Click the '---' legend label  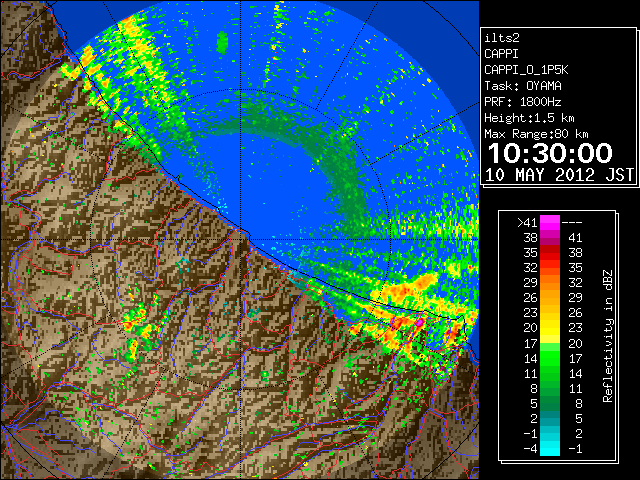pos(572,223)
